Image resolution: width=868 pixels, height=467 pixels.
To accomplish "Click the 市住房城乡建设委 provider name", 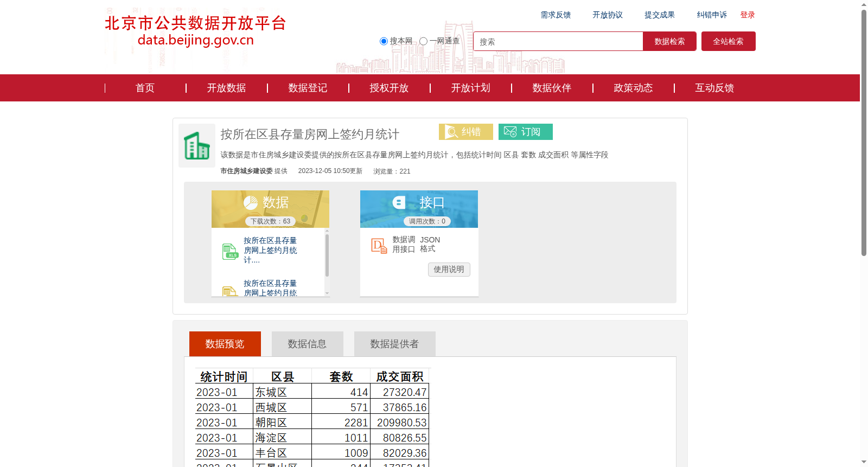I will [x=246, y=171].
